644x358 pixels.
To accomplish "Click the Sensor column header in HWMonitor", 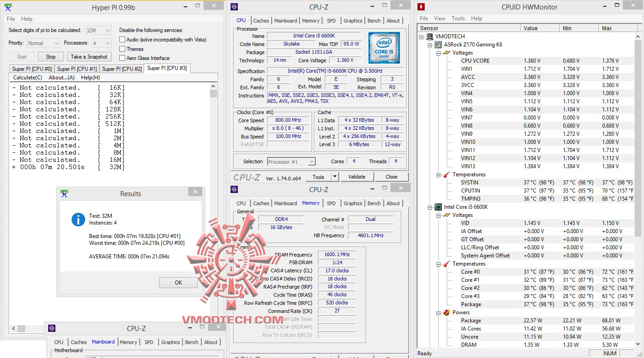I will 469,28.
